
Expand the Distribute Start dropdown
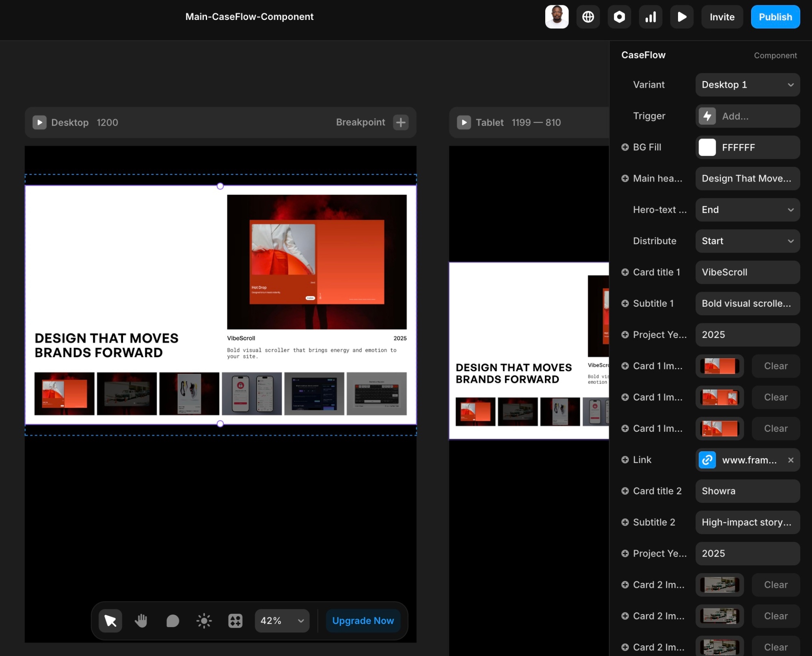pyautogui.click(x=747, y=241)
